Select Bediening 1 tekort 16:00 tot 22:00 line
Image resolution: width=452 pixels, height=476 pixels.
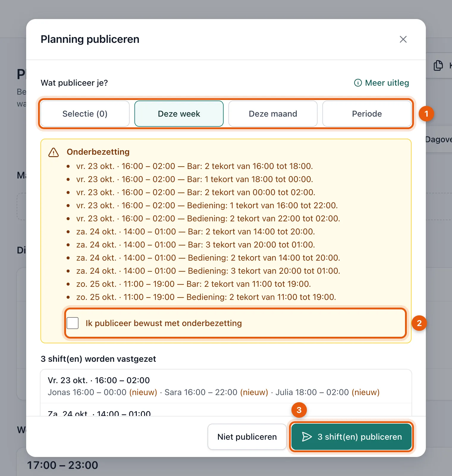pyautogui.click(x=207, y=205)
